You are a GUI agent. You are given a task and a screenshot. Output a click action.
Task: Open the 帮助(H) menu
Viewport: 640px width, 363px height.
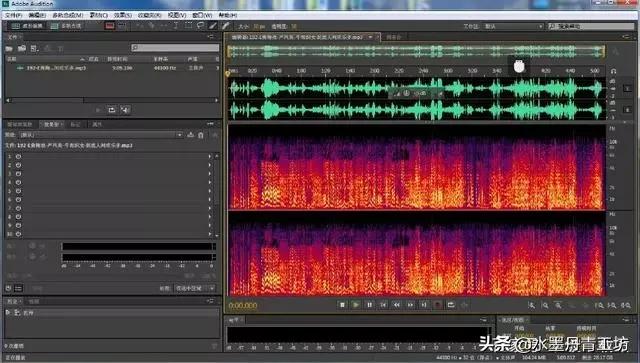click(x=228, y=15)
